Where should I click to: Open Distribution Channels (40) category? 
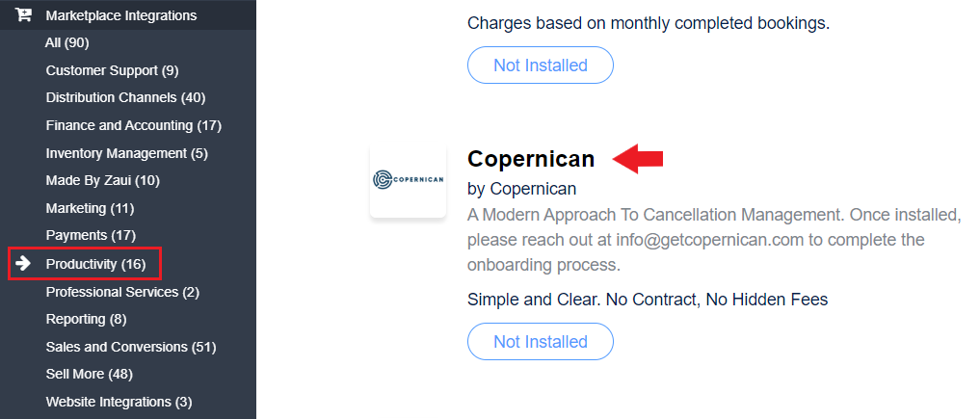(x=125, y=98)
